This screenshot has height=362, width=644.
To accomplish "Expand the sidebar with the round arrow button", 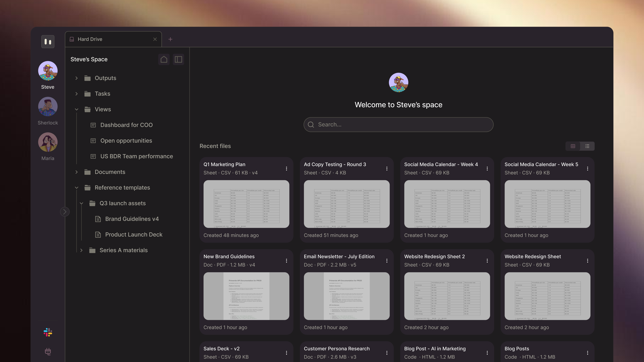I will coord(65,212).
